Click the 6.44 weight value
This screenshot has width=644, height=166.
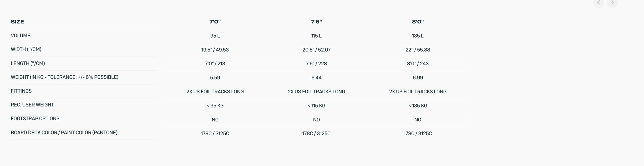316,78
